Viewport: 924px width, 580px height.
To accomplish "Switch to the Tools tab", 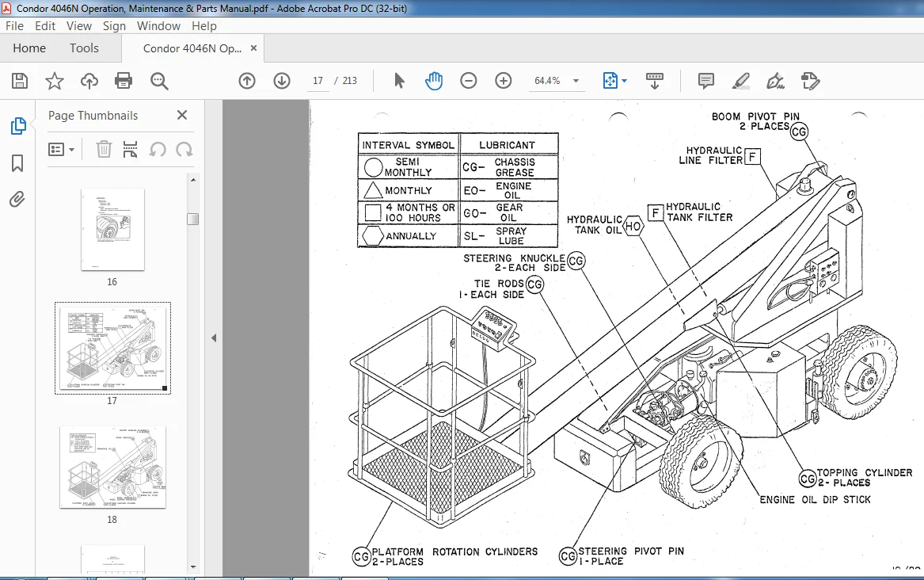I will point(84,48).
